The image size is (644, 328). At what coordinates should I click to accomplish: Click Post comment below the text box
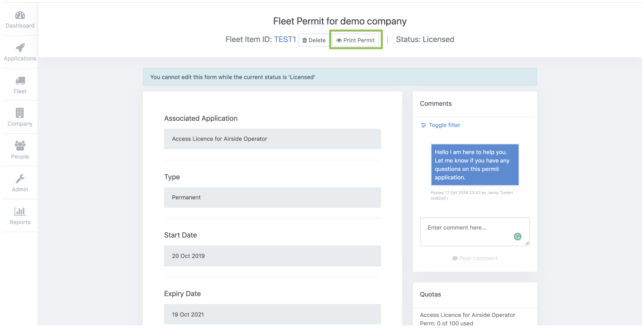tap(475, 258)
